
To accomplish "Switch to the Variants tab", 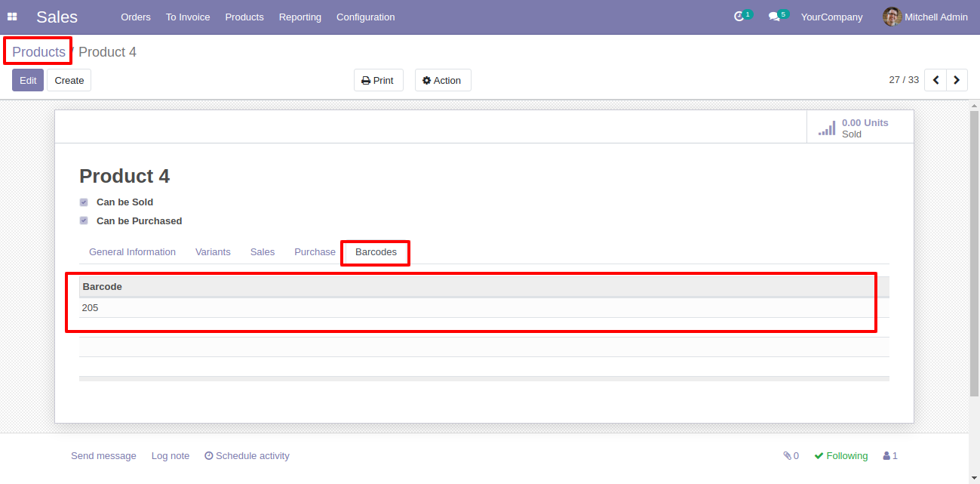I will coord(213,252).
